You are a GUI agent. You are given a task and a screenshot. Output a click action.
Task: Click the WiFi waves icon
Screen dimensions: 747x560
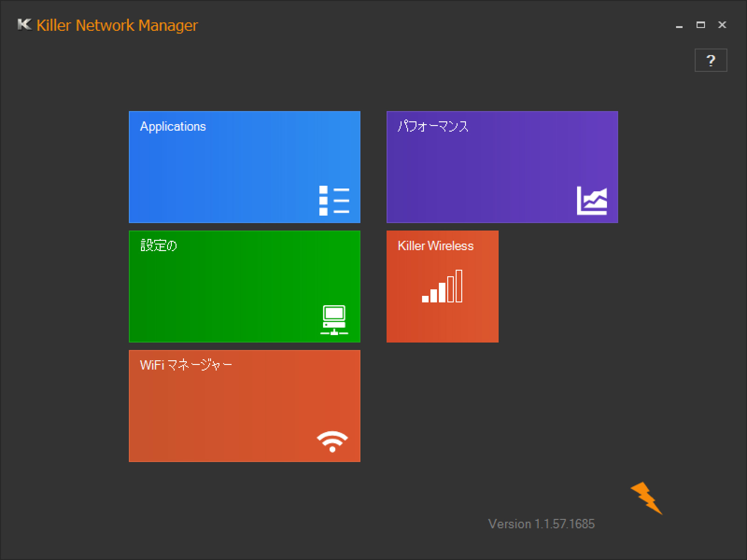[332, 441]
